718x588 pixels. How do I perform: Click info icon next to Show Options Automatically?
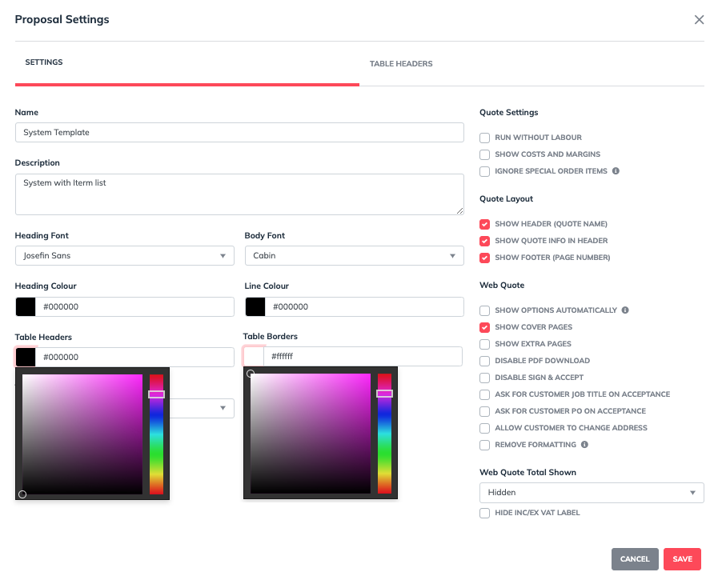tap(625, 310)
